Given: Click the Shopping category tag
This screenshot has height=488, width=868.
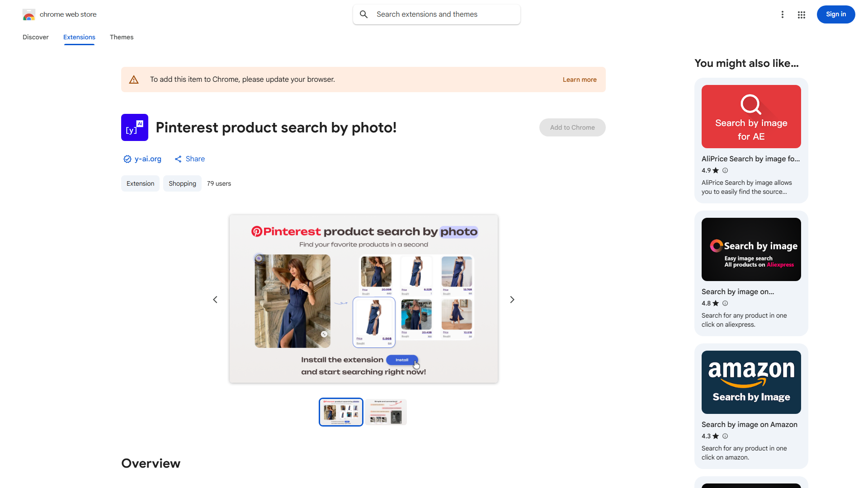Looking at the screenshot, I should click(182, 183).
